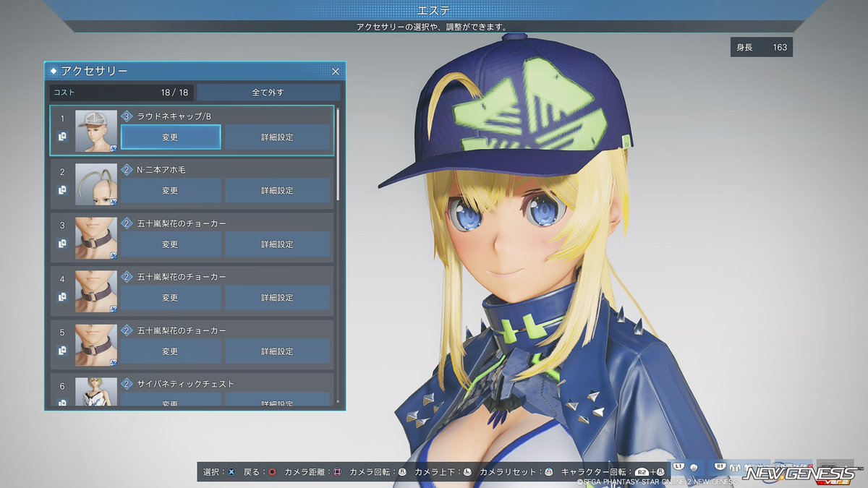The width and height of the screenshot is (868, 488).
Task: Click the copy icon in slot 4
Action: pyautogui.click(x=62, y=297)
